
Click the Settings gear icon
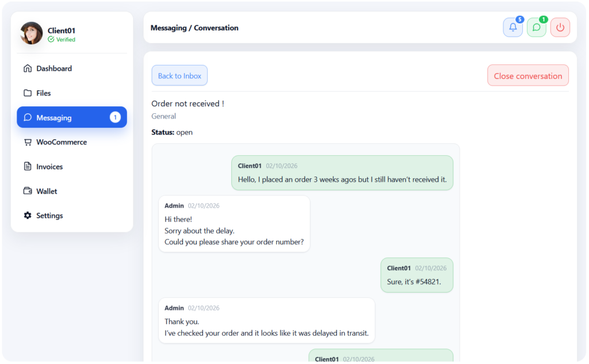pyautogui.click(x=28, y=216)
